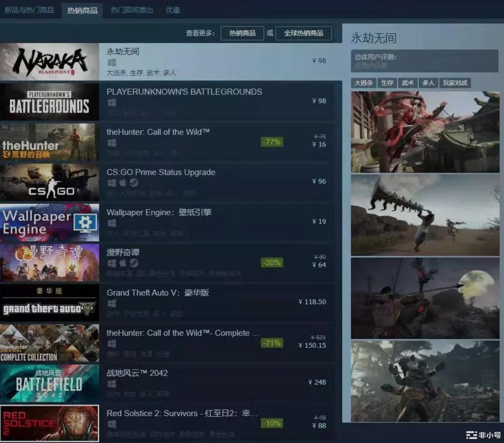Click the 热销商品 see-more button
This screenshot has height=443, width=504.
point(242,33)
